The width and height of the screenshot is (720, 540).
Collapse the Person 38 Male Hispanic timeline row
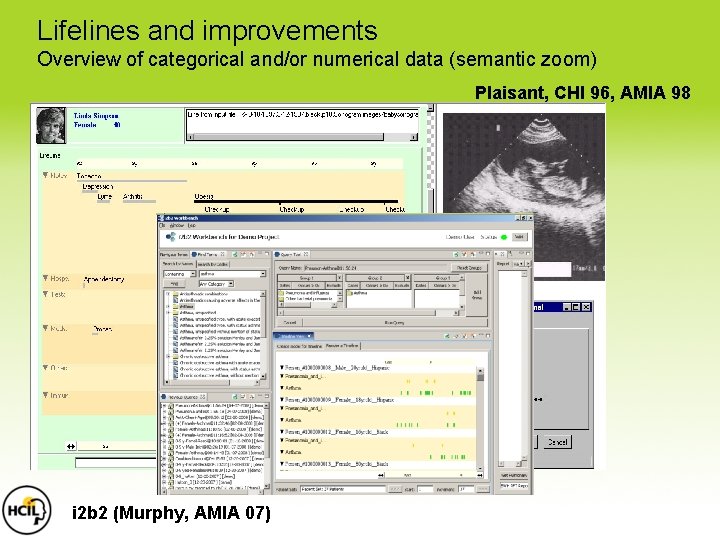point(282,368)
